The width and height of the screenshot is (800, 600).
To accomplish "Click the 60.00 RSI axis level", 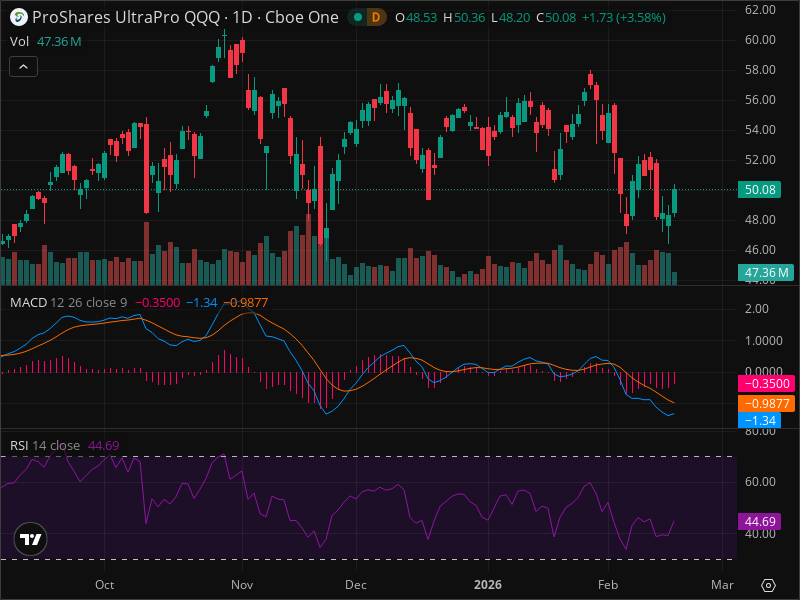I will coord(760,482).
